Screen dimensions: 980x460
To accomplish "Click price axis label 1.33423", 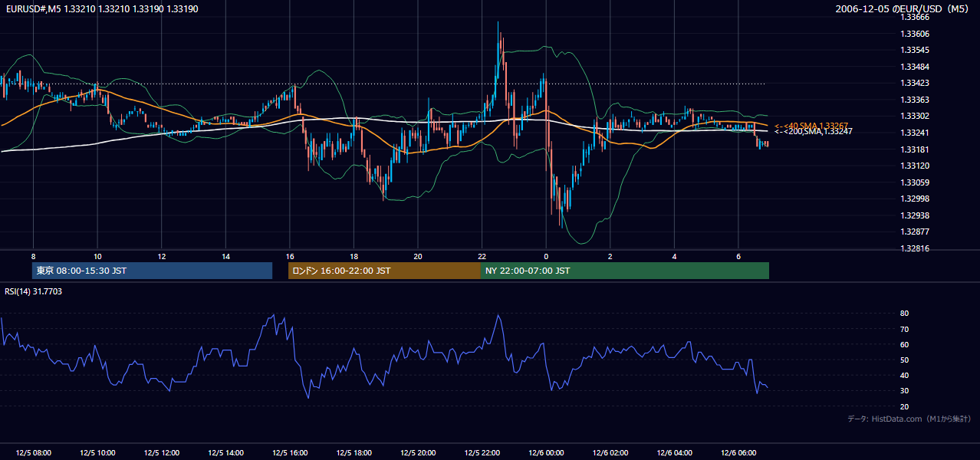I will click(914, 83).
